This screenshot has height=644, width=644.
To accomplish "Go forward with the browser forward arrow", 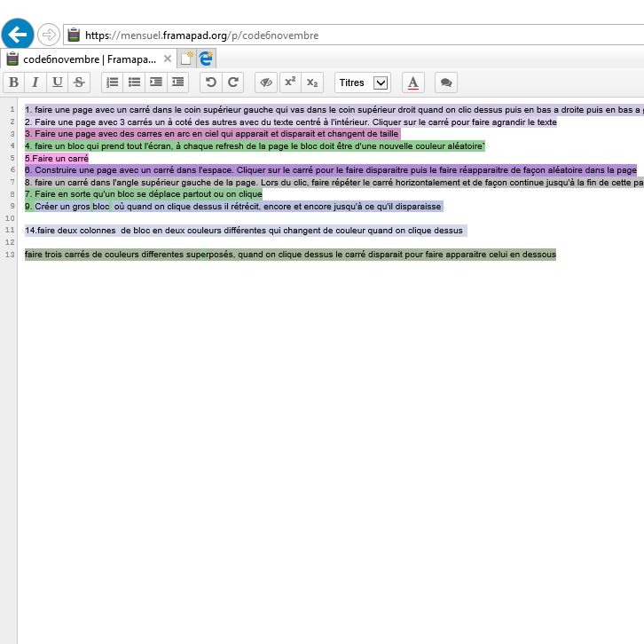I will tap(49, 35).
